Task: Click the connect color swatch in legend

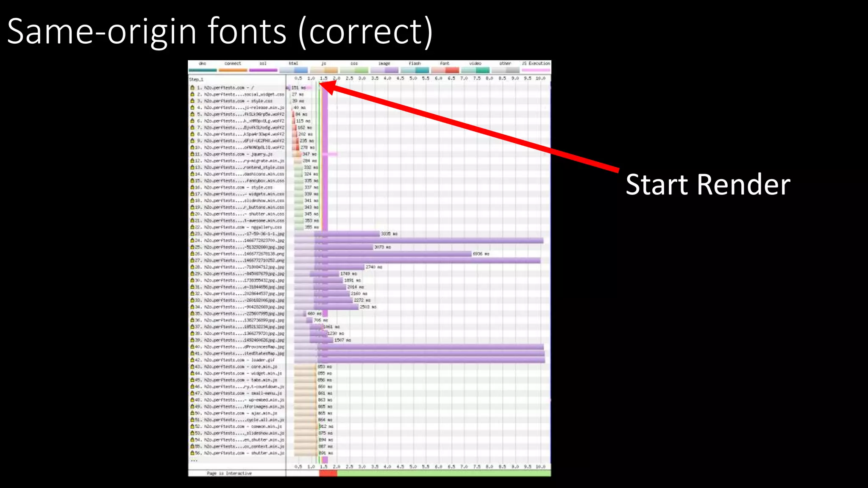Action: (233, 70)
